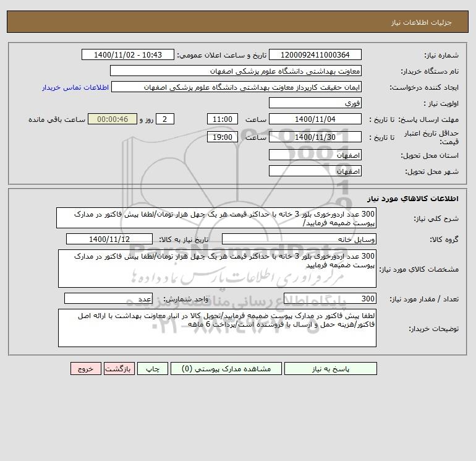Click the announcement date field 1400/11/02 - 10:43
The height and width of the screenshot is (461, 476).
tap(128, 54)
